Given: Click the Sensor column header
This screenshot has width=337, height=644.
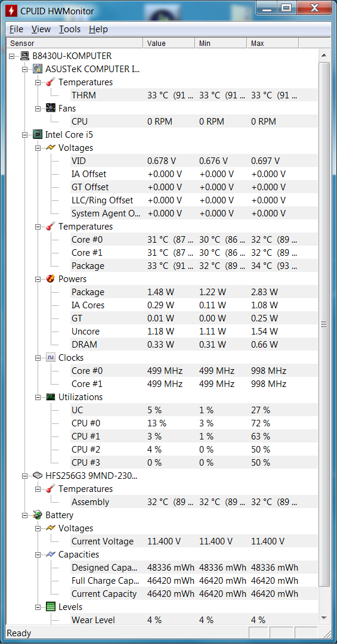Looking at the screenshot, I should pyautogui.click(x=75, y=43).
